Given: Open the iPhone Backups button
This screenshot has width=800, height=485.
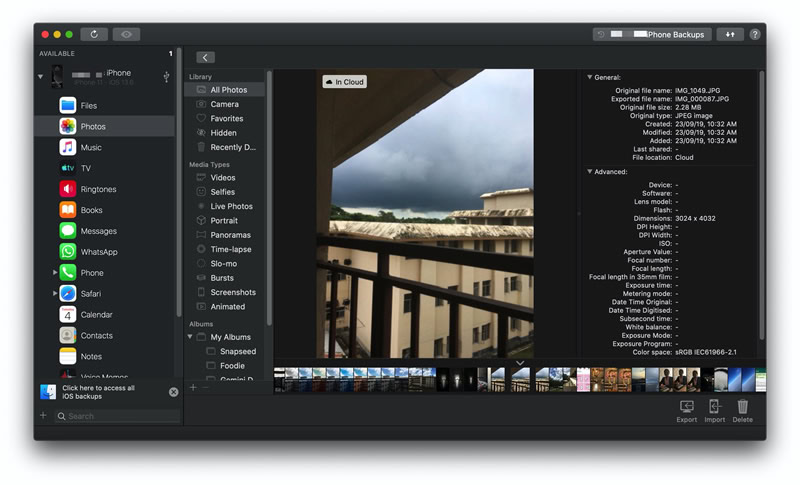Looking at the screenshot, I should [x=652, y=34].
